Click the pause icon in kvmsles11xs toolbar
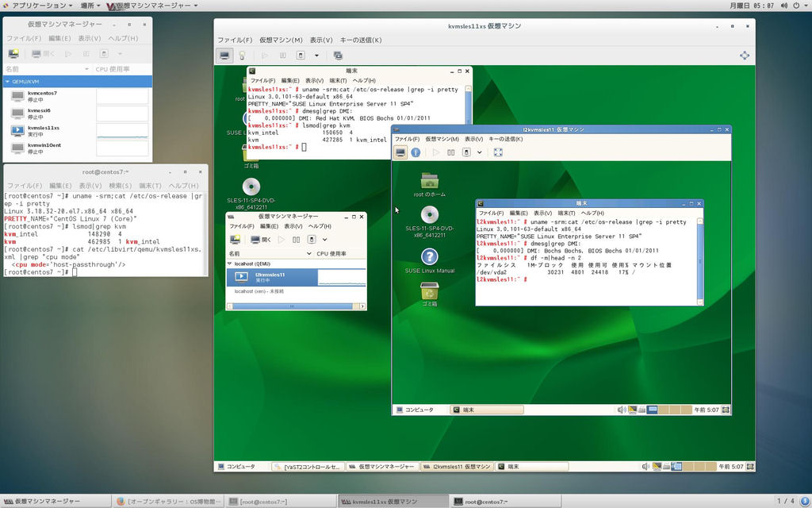Viewport: 812px width, 508px height. (x=283, y=56)
